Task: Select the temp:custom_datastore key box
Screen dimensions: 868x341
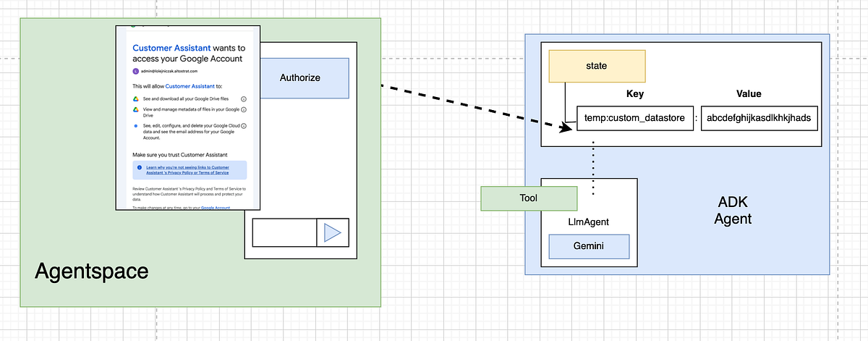Action: (x=634, y=118)
